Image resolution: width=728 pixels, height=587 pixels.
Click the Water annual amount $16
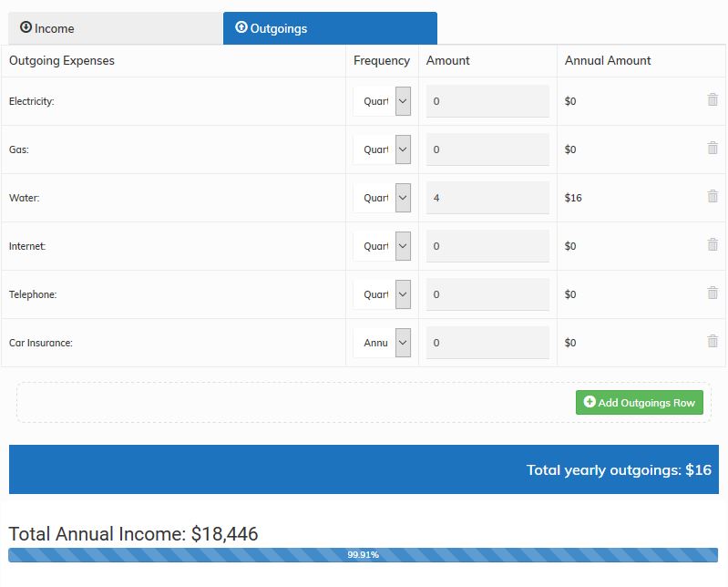click(573, 198)
